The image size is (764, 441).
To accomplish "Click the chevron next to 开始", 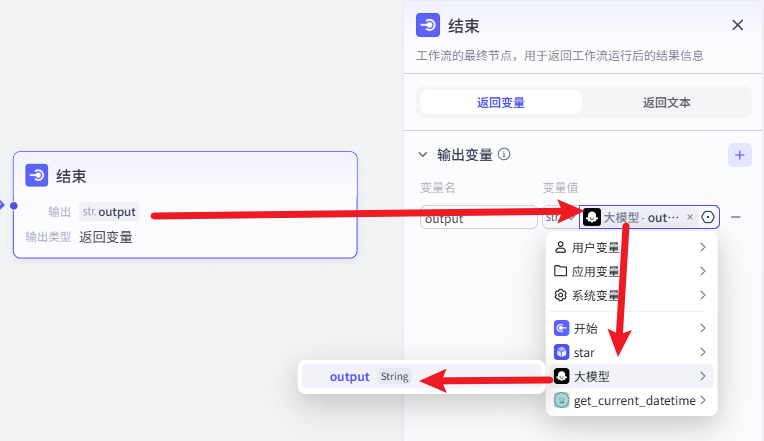I will point(703,328).
